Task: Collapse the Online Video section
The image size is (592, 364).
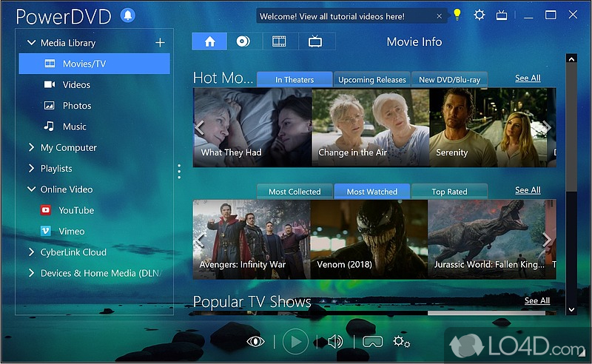Action: pyautogui.click(x=31, y=189)
